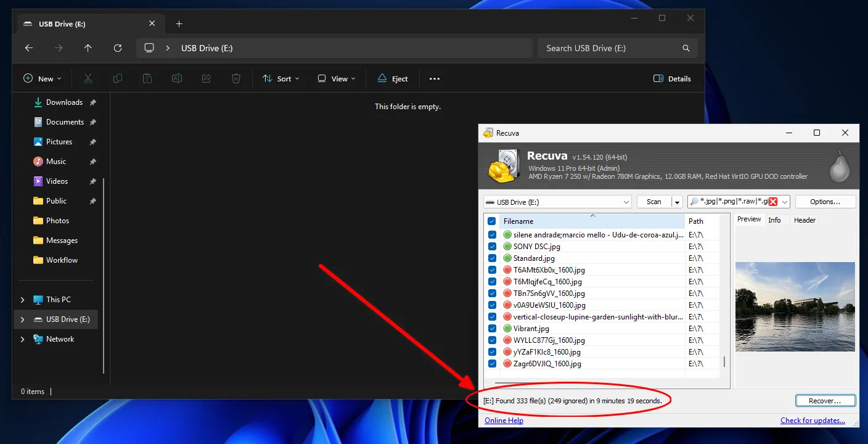Viewport: 868px width, 444px height.
Task: Clear the Recuva filter with red X
Action: coord(773,202)
